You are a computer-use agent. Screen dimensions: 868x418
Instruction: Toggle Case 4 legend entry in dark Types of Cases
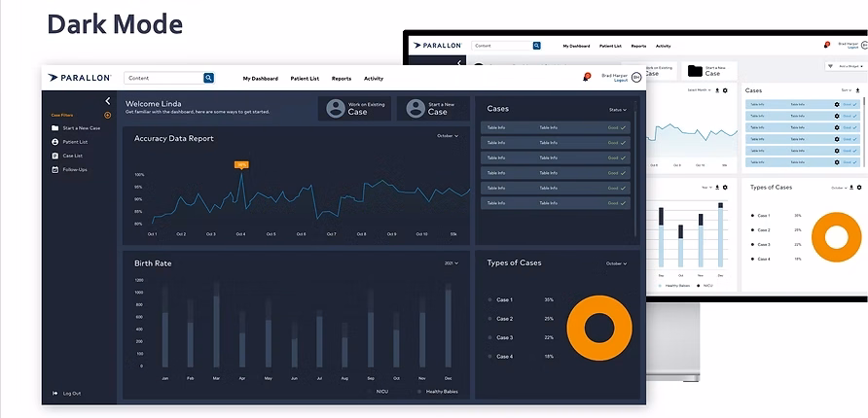click(500, 357)
